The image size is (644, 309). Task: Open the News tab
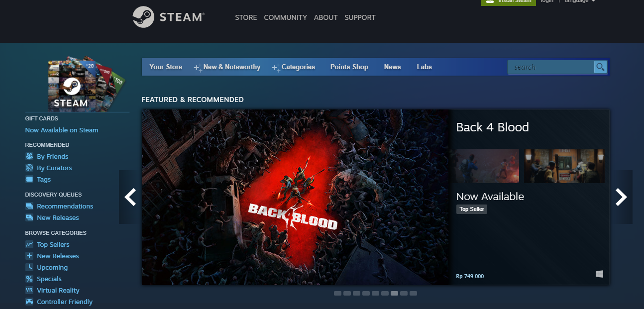393,67
